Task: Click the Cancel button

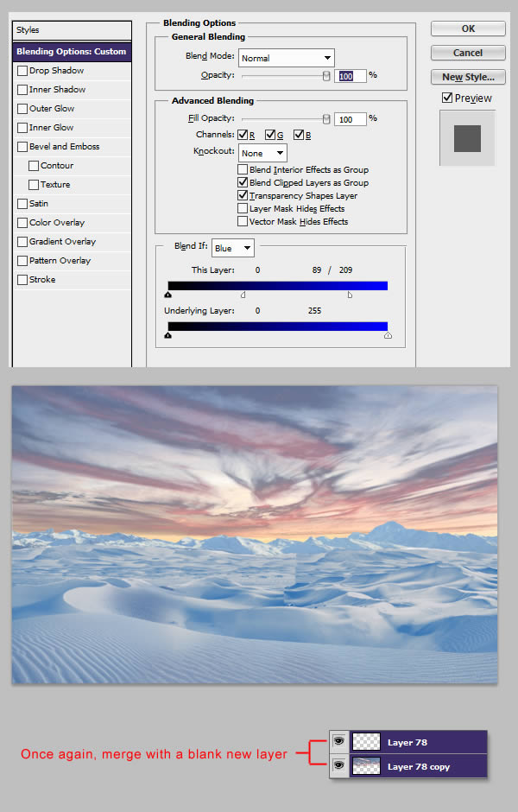Action: click(468, 53)
